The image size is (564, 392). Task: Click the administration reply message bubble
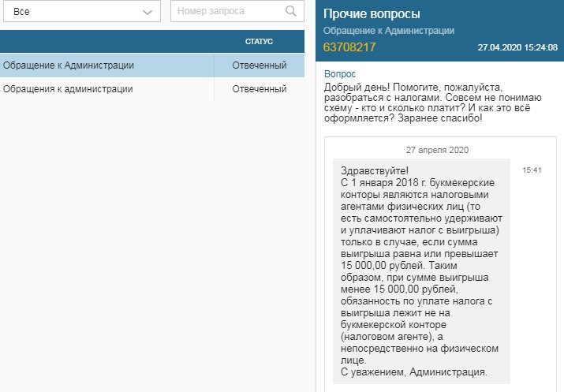point(421,268)
